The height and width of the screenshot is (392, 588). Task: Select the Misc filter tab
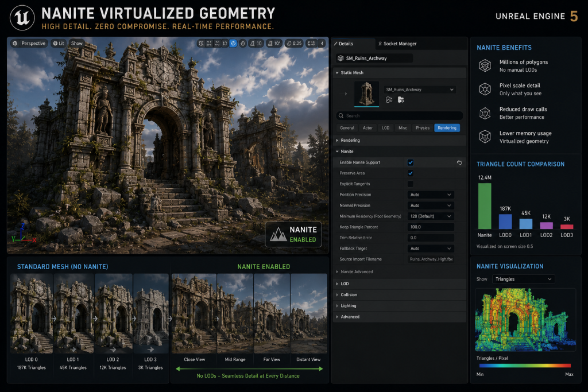coord(403,128)
